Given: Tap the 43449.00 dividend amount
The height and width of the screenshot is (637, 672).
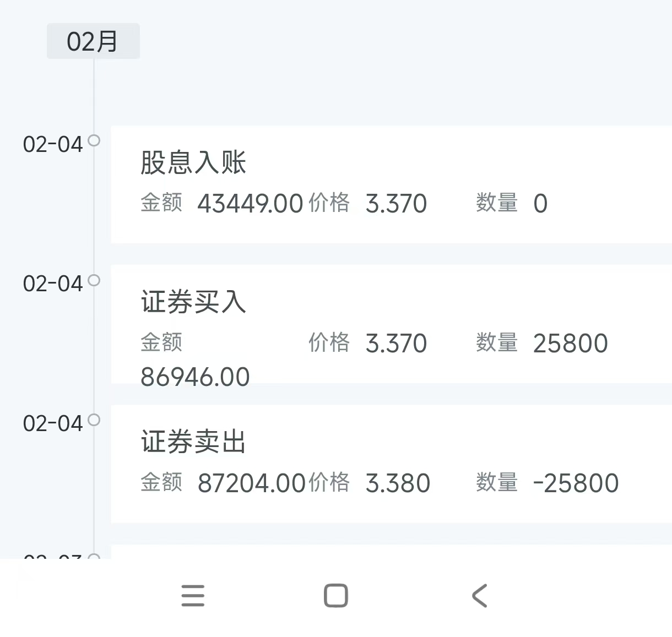Looking at the screenshot, I should [x=250, y=204].
